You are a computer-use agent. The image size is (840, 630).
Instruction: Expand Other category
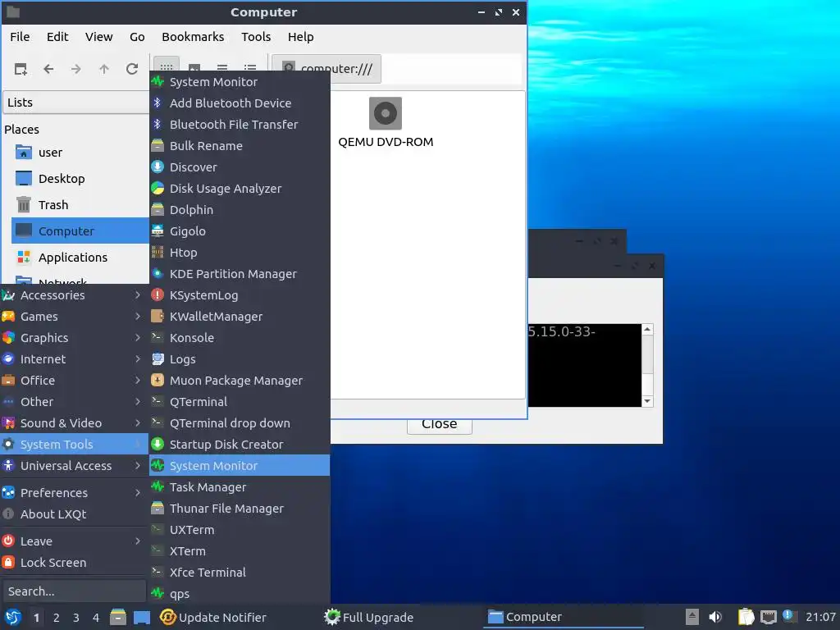tap(74, 402)
